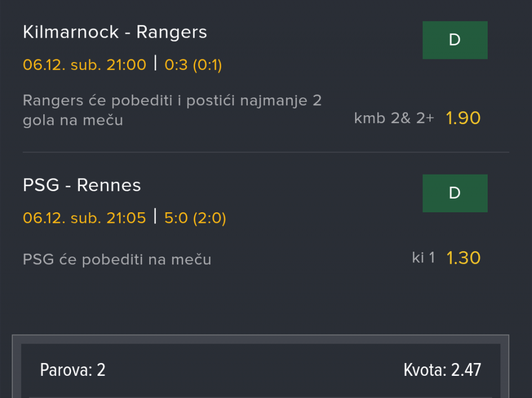
Task: Click the 06.12. sub. 21:05 kickoff time
Action: tap(84, 218)
